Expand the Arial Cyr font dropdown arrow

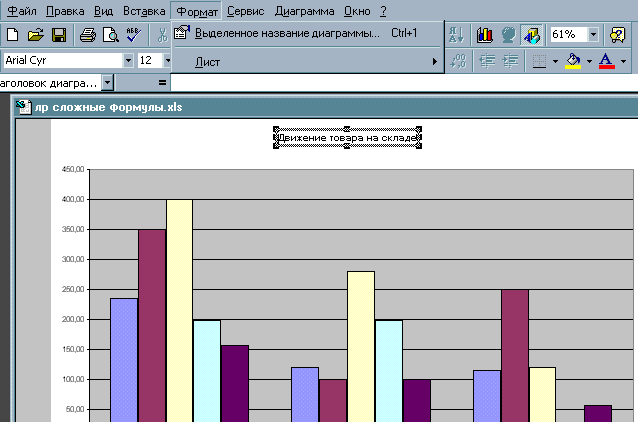(x=128, y=61)
